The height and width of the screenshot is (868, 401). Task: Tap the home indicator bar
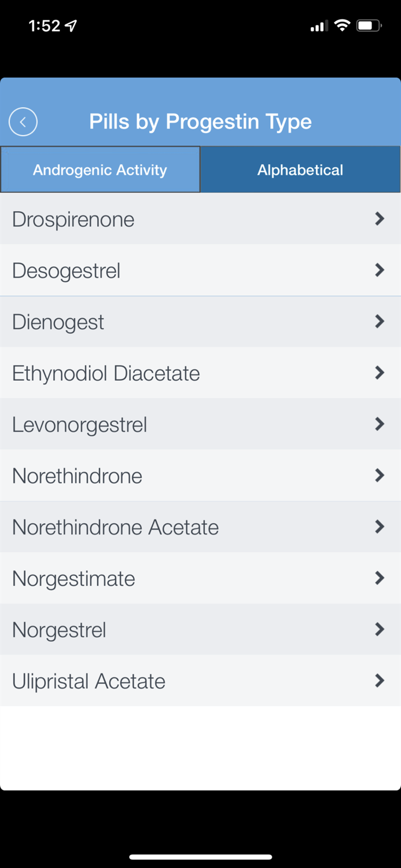(x=200, y=856)
